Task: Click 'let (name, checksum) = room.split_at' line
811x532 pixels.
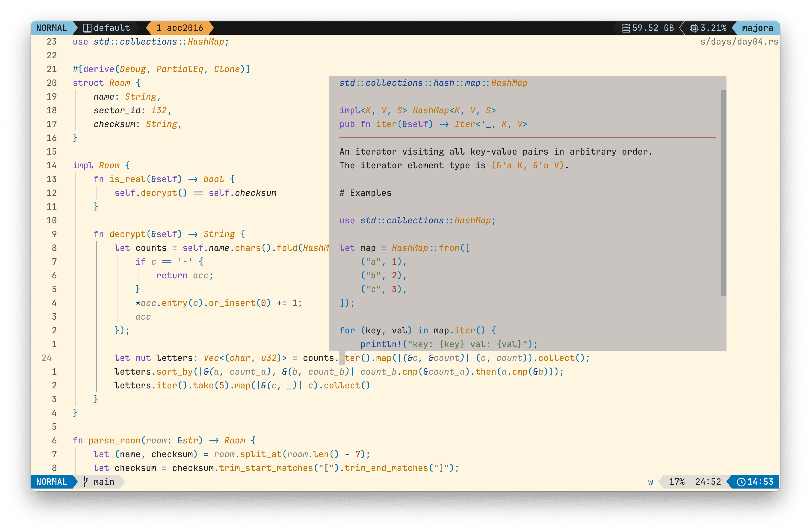Action: pyautogui.click(x=232, y=454)
